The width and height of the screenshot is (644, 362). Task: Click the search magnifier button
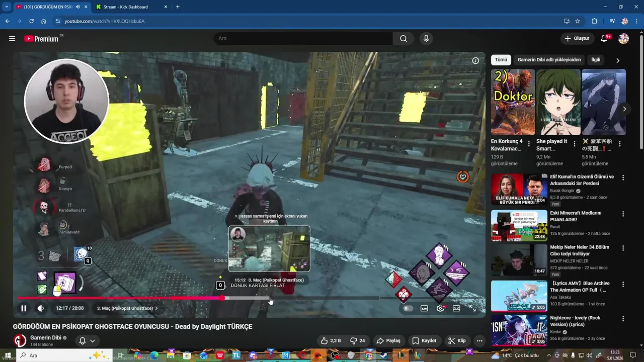click(x=404, y=38)
